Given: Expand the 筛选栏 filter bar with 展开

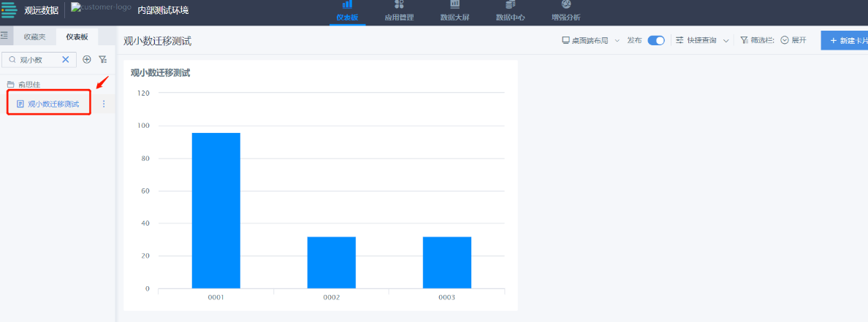Looking at the screenshot, I should (793, 40).
